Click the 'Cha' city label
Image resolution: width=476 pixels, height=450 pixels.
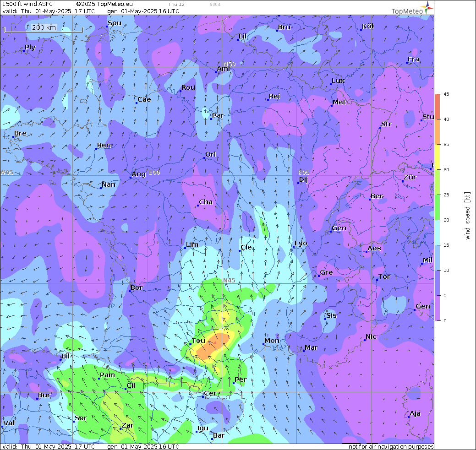click(x=206, y=202)
